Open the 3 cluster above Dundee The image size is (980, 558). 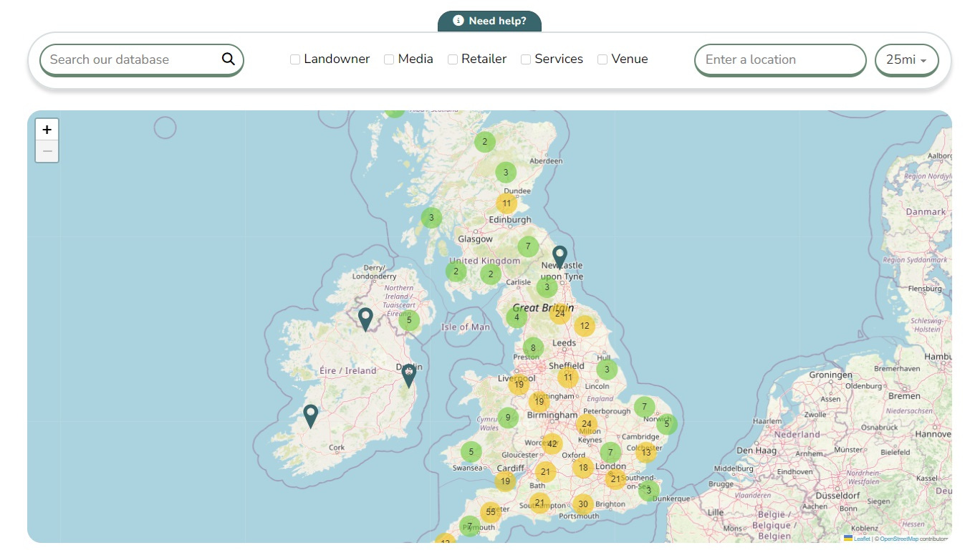tap(506, 173)
